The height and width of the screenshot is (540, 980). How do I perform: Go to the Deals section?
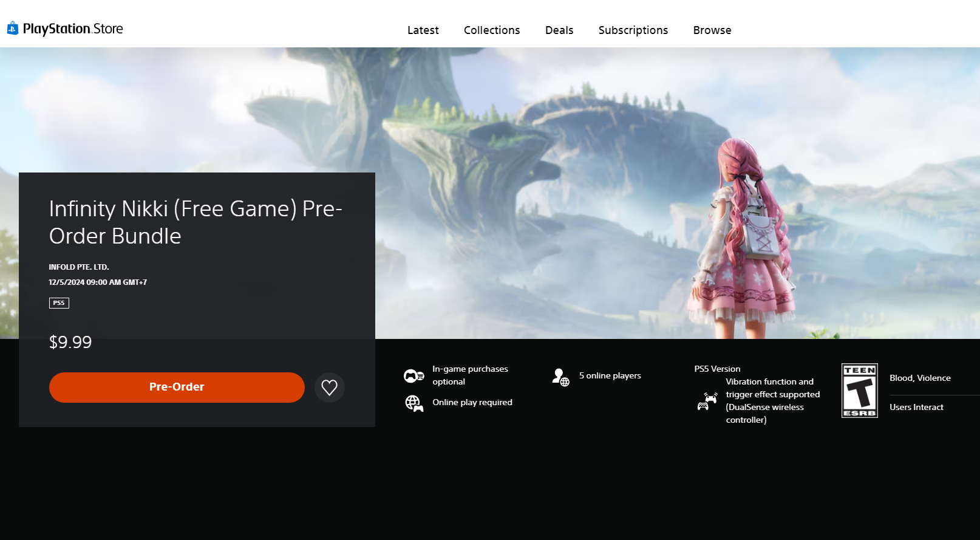(559, 30)
